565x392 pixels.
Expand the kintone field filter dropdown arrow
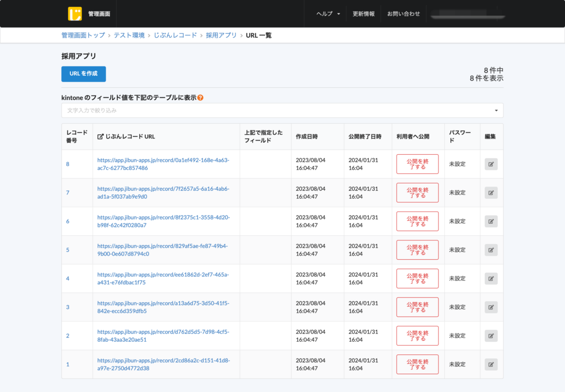[x=496, y=110]
